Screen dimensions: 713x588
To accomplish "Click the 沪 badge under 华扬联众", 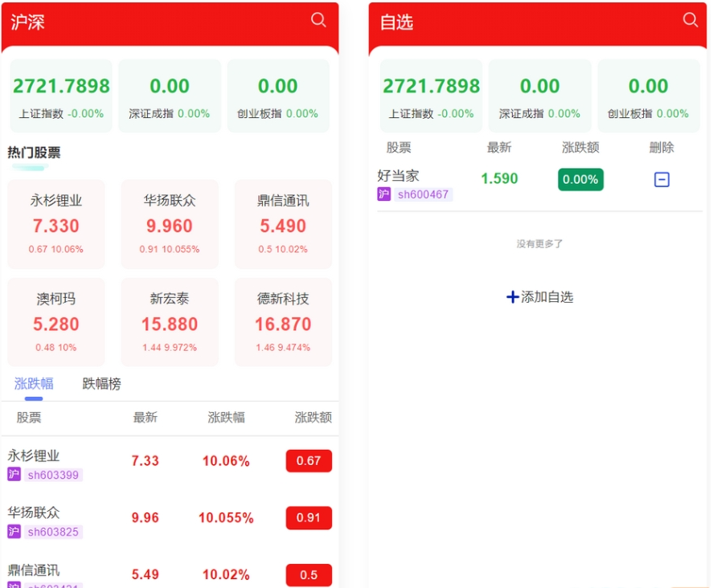I will tap(13, 532).
